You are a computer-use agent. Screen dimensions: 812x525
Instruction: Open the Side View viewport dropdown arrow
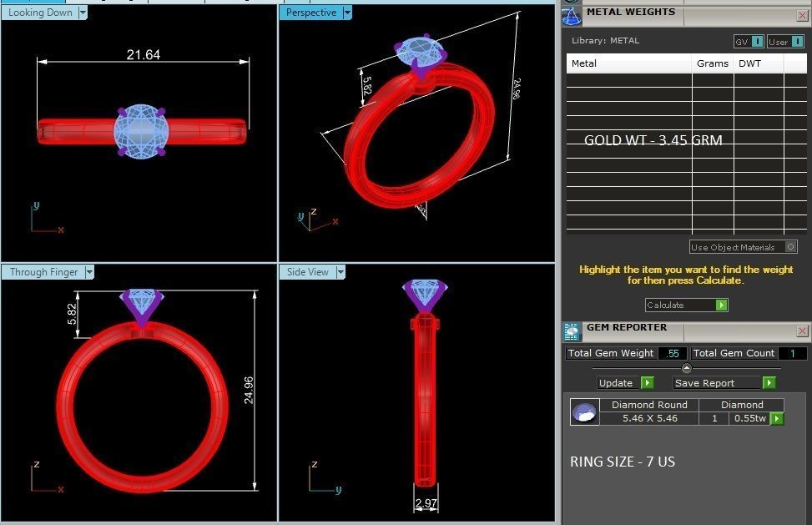(340, 272)
